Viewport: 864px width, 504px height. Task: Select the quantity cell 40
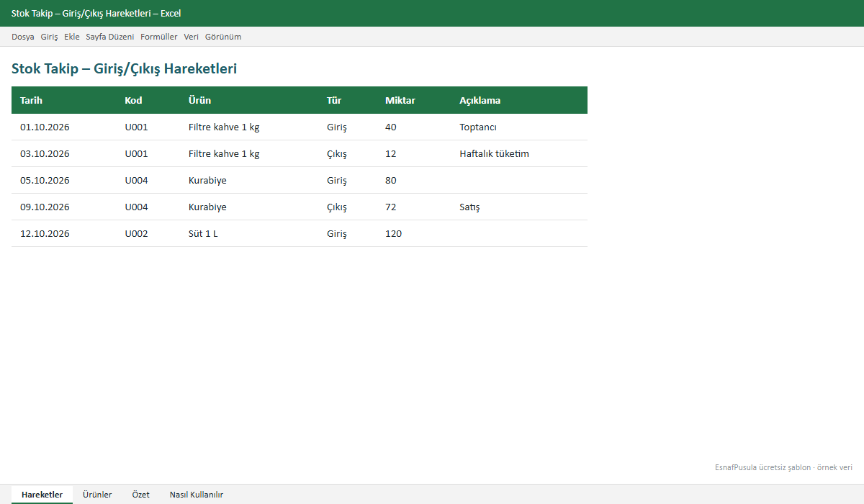414,127
